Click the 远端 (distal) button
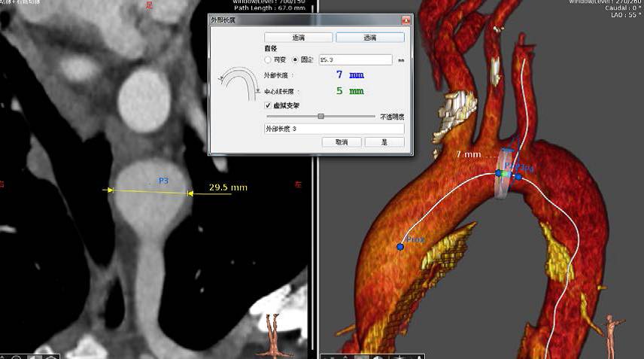This screenshot has height=359, width=644. (x=369, y=37)
